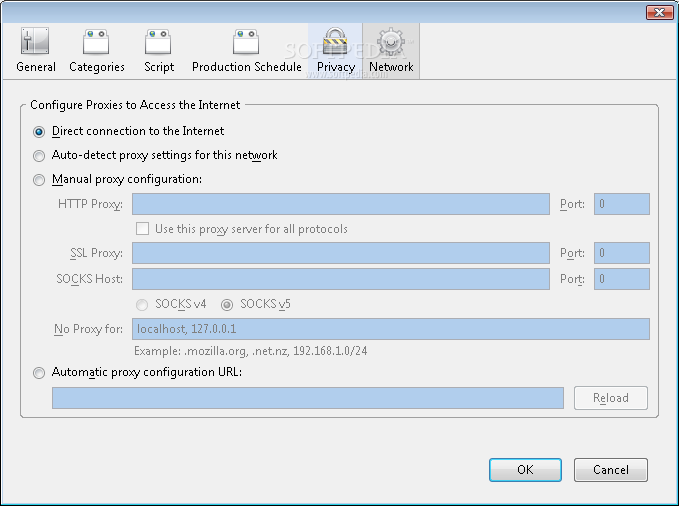The image size is (679, 506).
Task: Click the Configure Proxies to Access the Internet heading
Action: tap(135, 105)
